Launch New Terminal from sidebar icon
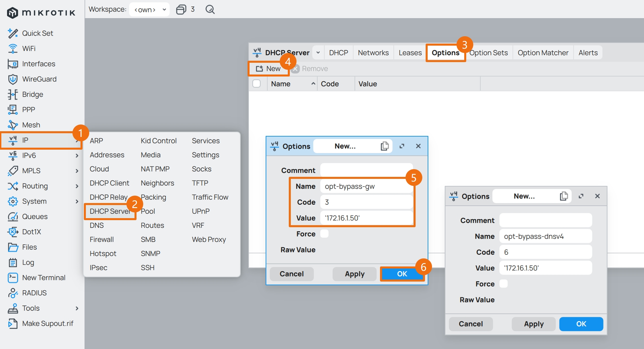This screenshot has width=644, height=349. coord(13,278)
